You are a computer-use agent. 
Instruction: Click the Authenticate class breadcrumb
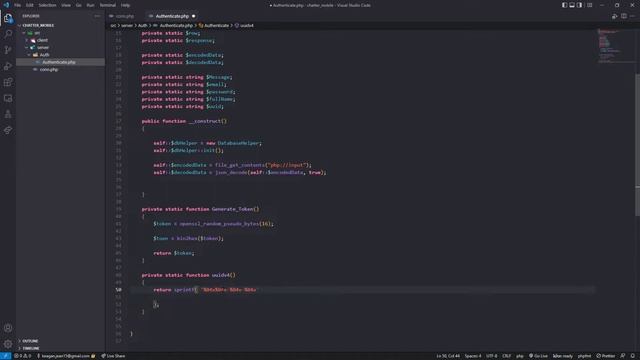coord(214,25)
